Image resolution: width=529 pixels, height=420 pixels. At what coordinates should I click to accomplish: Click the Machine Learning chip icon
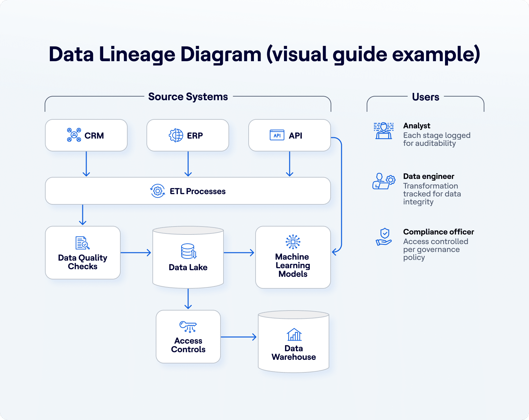click(x=293, y=242)
